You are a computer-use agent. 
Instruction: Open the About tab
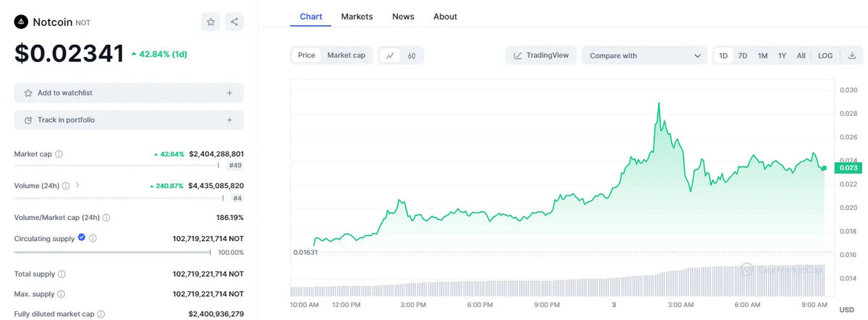pyautogui.click(x=446, y=16)
